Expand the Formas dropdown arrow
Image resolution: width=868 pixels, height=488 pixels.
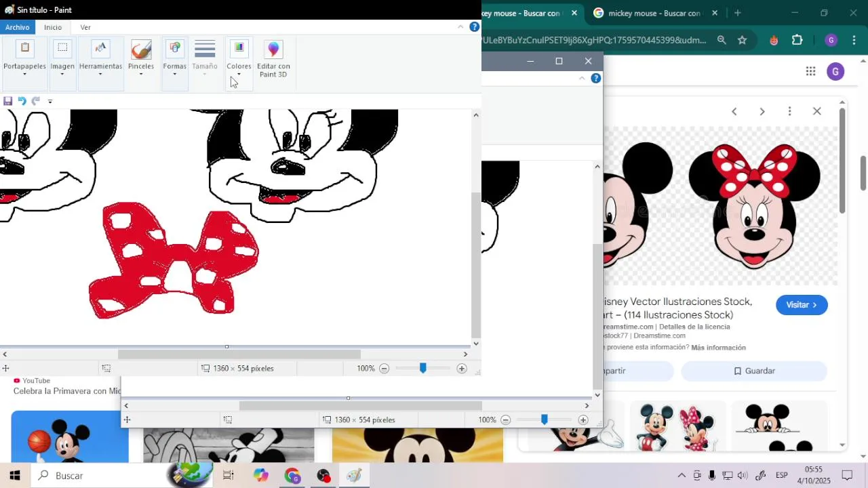(174, 74)
